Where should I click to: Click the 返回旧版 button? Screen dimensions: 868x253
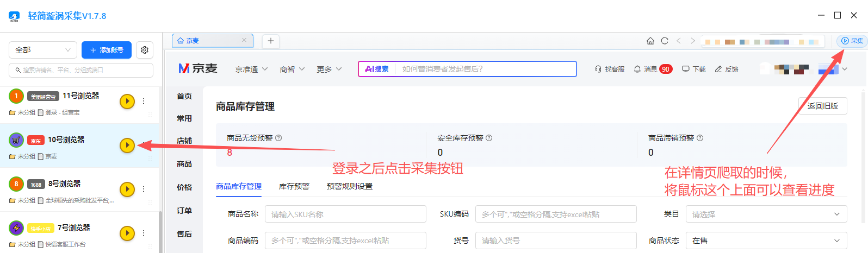tap(822, 106)
